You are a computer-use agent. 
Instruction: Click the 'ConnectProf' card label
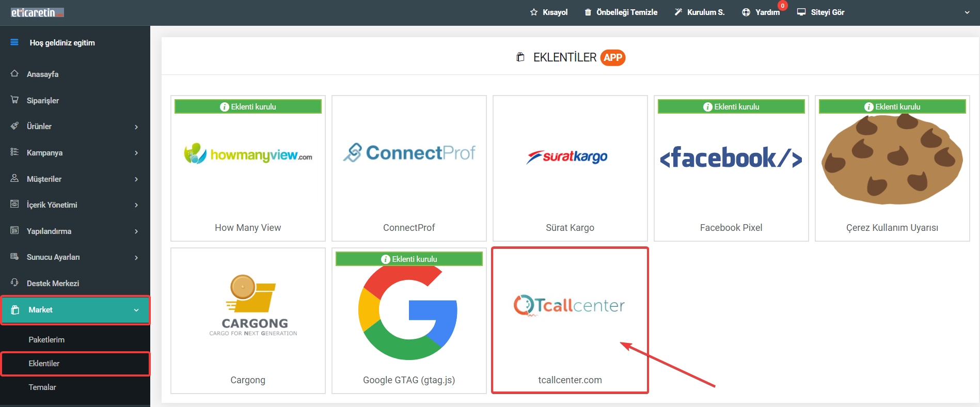409,227
